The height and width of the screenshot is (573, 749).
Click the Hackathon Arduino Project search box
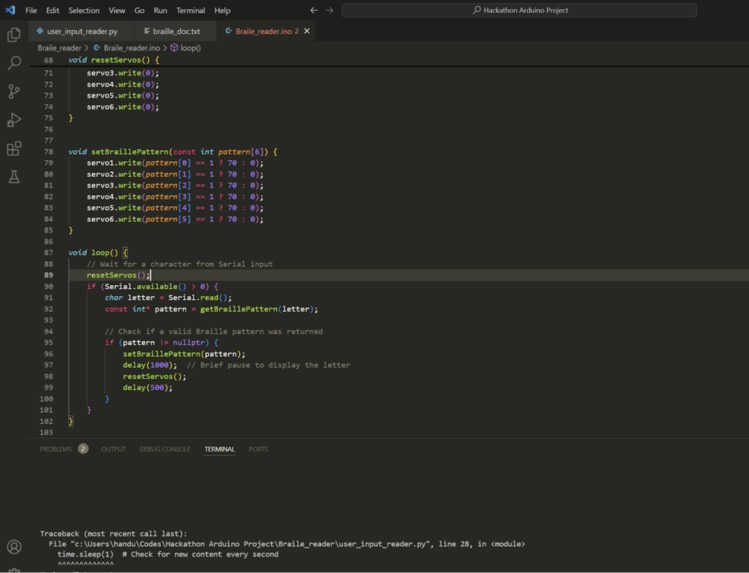(519, 10)
